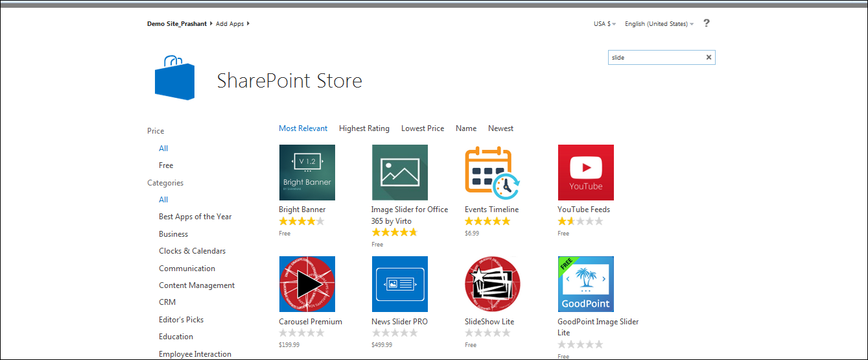
Task: Select the All categories filter
Action: click(163, 200)
